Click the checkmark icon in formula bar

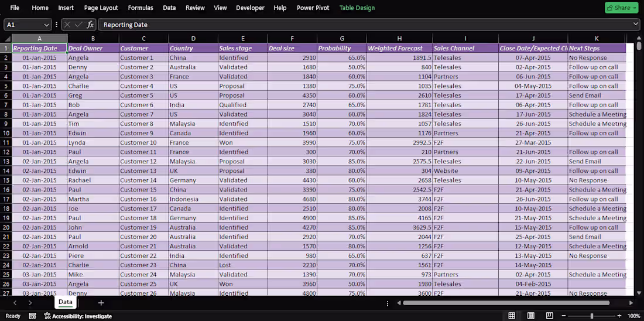click(79, 25)
